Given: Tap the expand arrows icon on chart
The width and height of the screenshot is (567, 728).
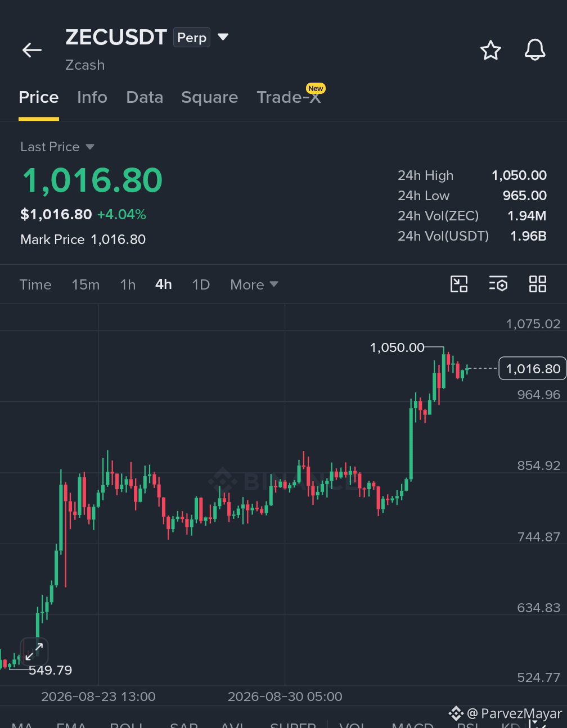Looking at the screenshot, I should point(34,652).
